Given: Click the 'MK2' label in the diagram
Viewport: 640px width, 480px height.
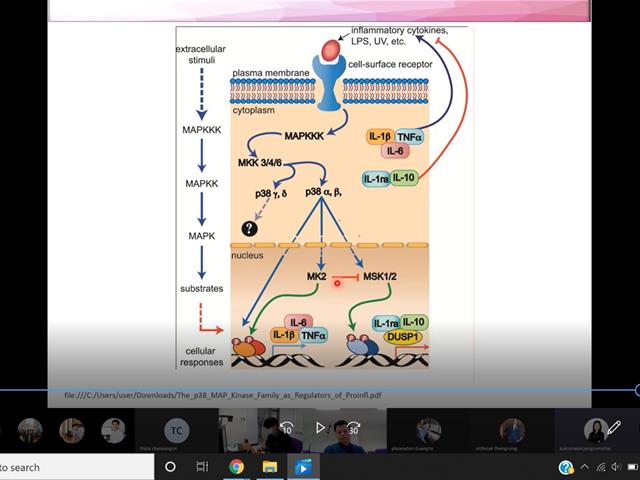Looking at the screenshot, I should (317, 276).
